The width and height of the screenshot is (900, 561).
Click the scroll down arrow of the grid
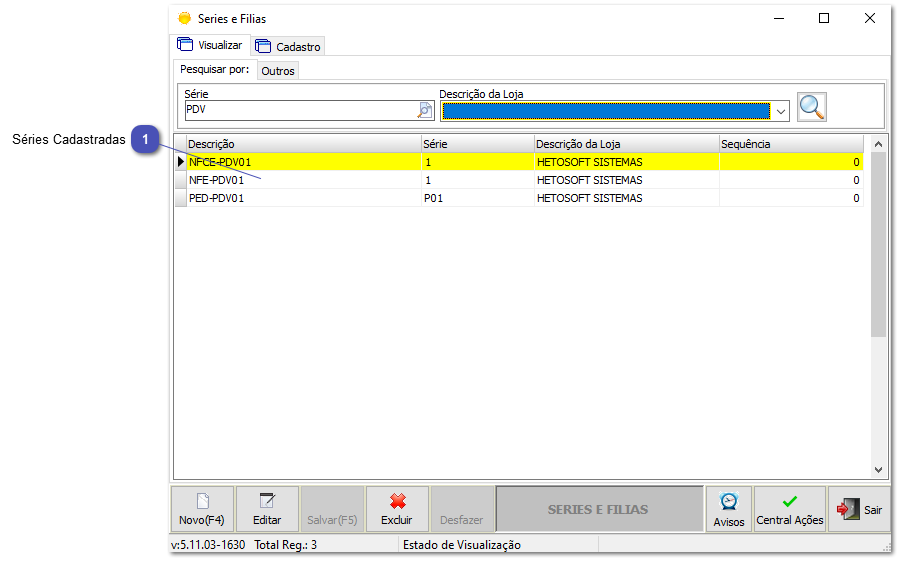click(878, 470)
